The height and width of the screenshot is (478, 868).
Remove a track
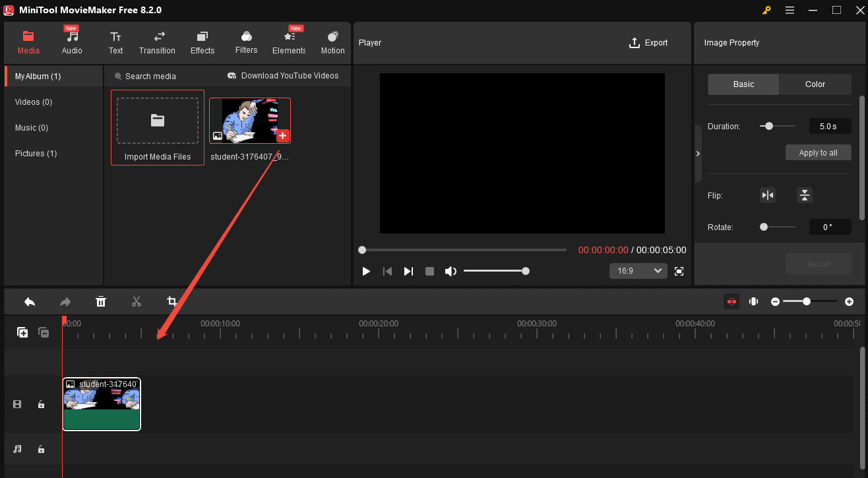(x=44, y=332)
